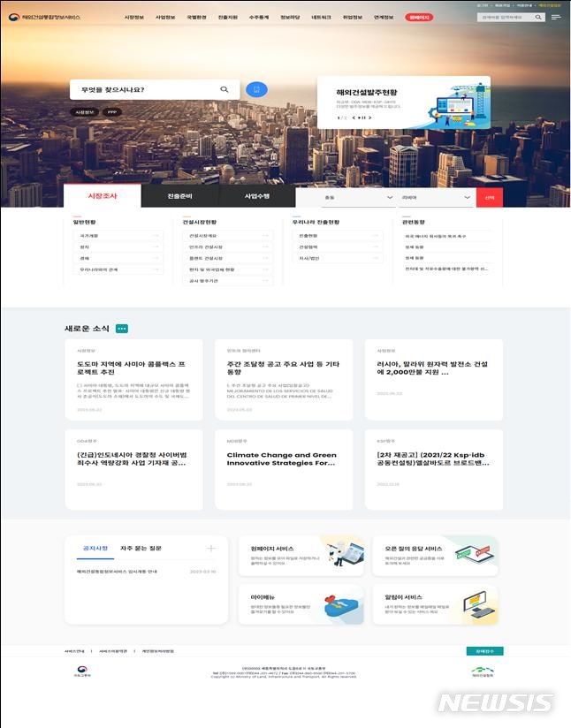Open 정보마당 in the top menu
Image resolution: width=571 pixels, height=728 pixels.
click(290, 17)
